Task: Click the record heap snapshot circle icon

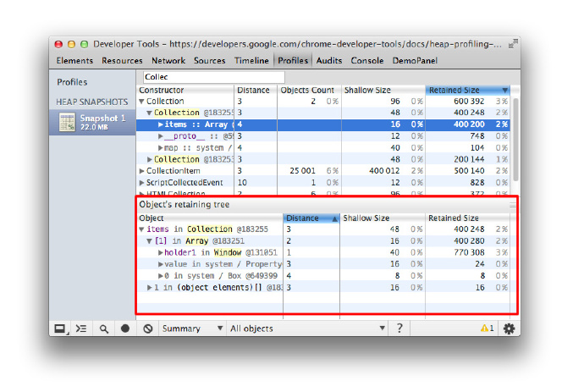Action: [125, 329]
